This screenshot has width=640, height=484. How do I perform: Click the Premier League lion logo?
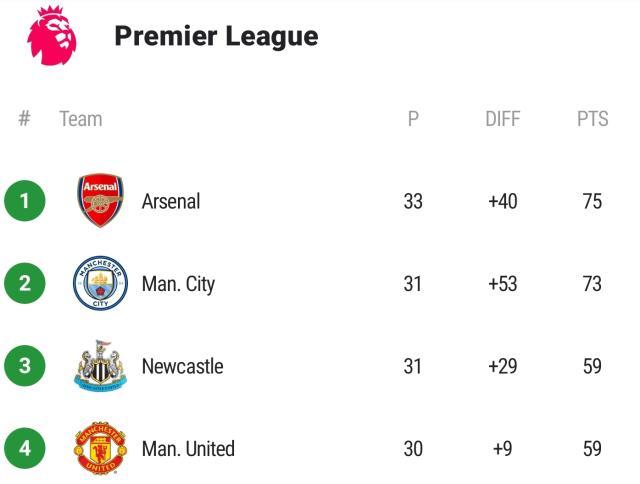tap(51, 34)
